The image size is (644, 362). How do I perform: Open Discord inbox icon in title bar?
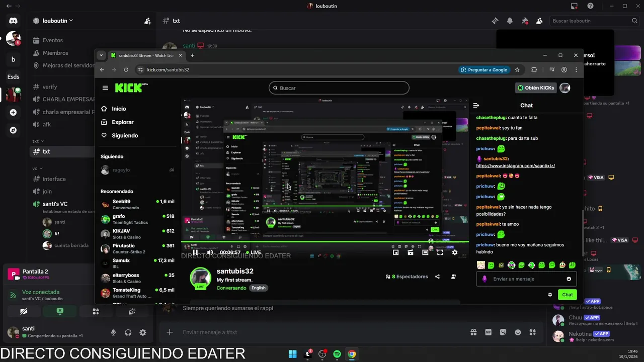(x=574, y=6)
